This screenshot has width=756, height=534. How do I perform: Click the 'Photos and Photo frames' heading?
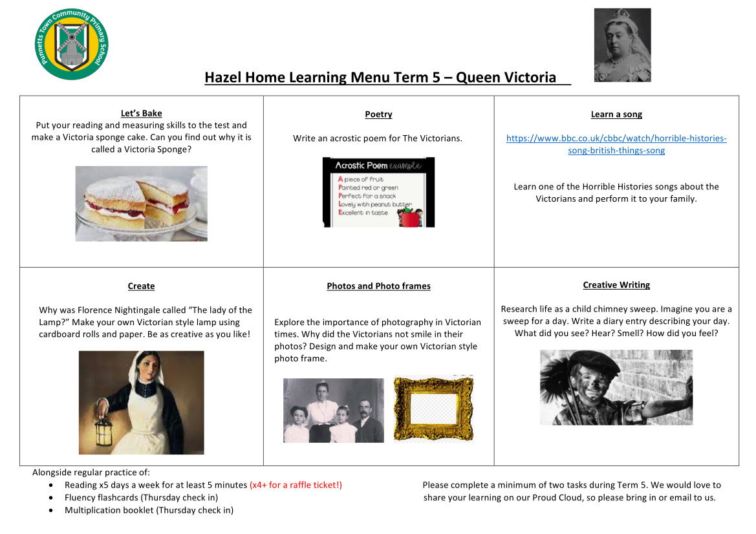click(x=378, y=286)
